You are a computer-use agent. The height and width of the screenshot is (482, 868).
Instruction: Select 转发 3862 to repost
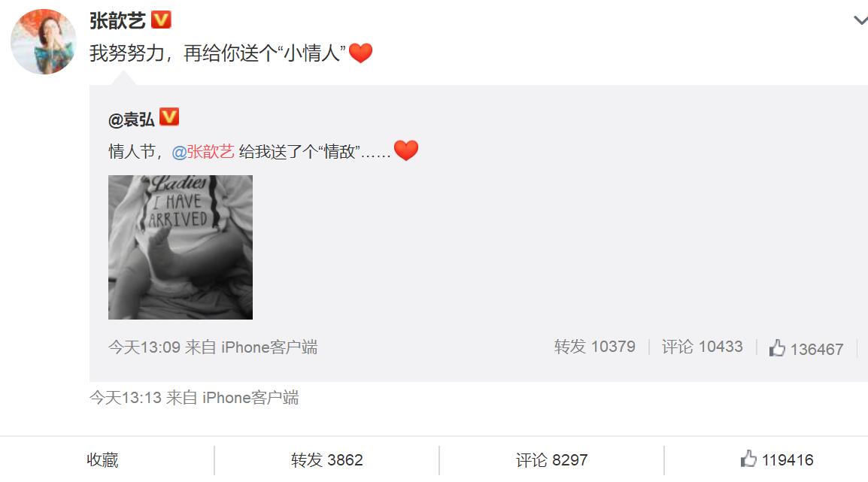point(327,460)
